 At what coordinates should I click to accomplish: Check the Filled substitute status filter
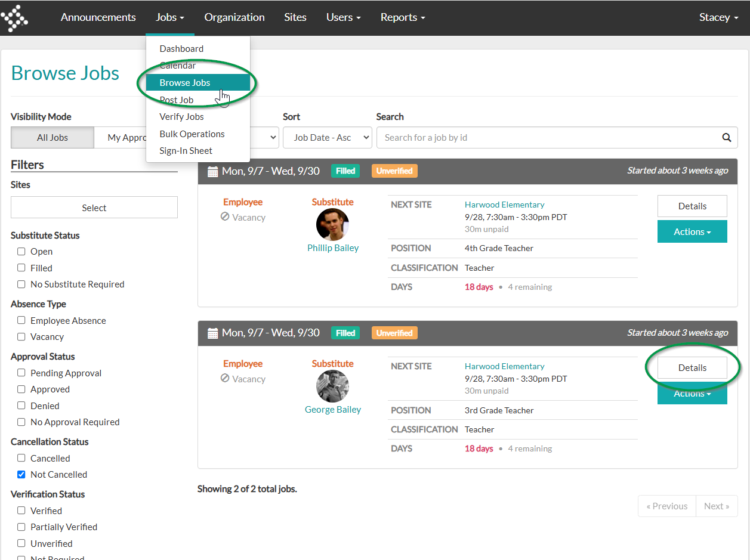(x=21, y=268)
